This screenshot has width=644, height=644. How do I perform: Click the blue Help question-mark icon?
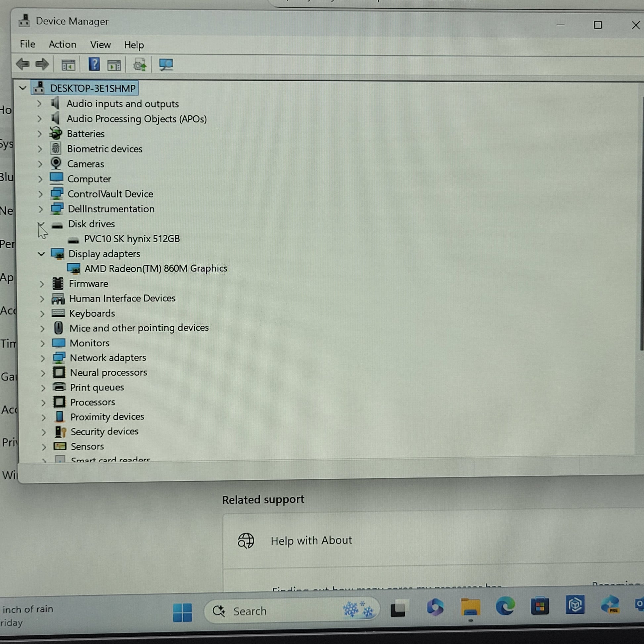[94, 64]
